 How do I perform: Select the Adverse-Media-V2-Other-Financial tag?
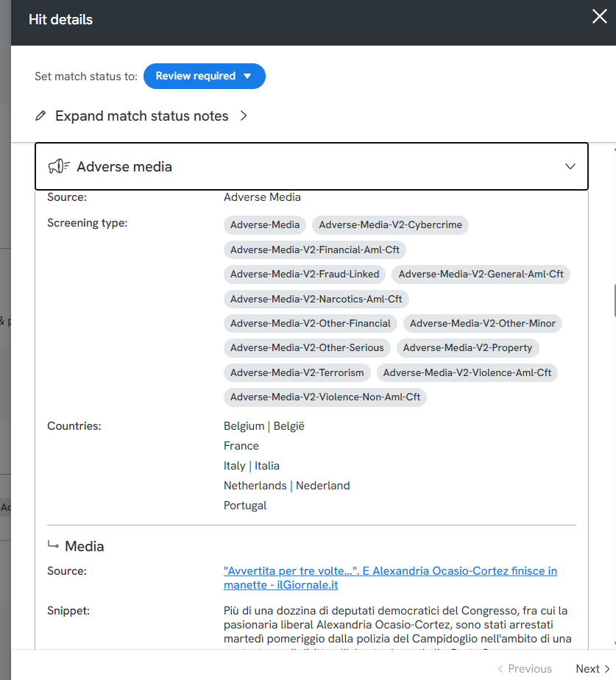click(x=310, y=323)
